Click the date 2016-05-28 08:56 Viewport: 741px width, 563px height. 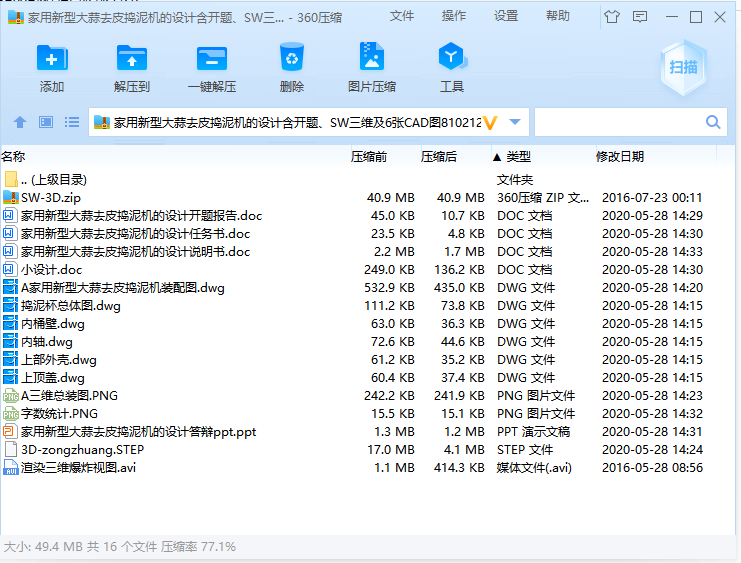[x=652, y=467]
